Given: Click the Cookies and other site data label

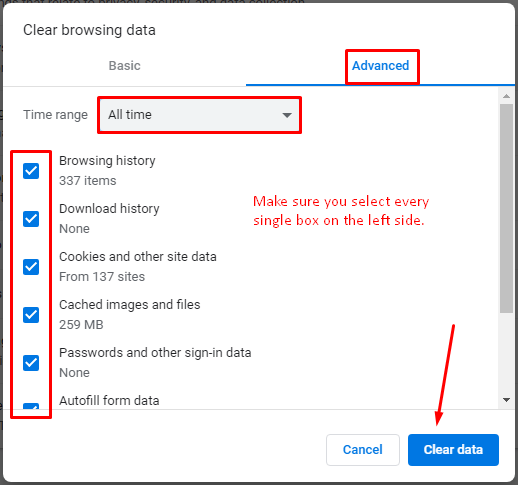Looking at the screenshot, I should pyautogui.click(x=138, y=257).
